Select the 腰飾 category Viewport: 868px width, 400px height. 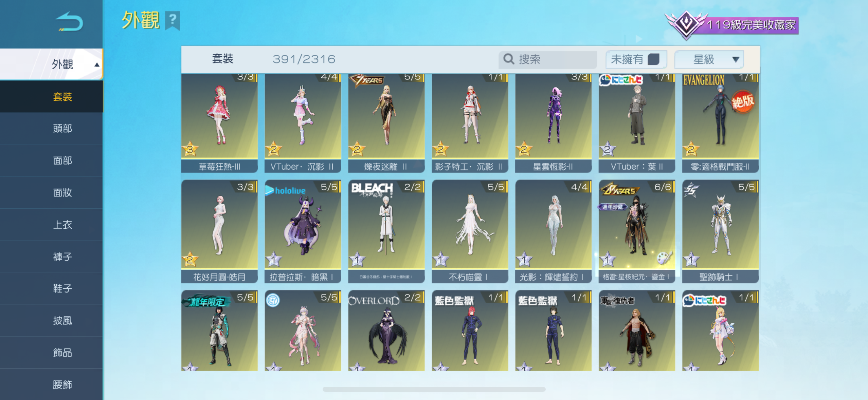click(52, 384)
